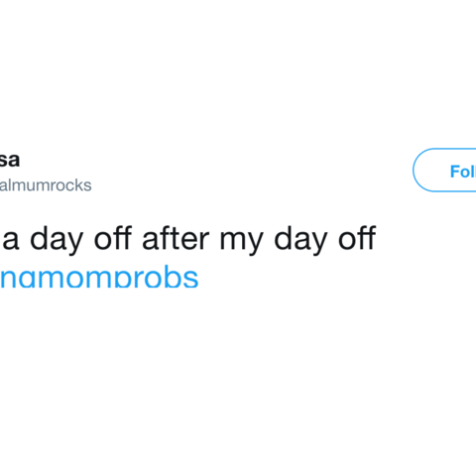Click the second 'day' word in the tweet
Viewport: 476px width, 476px height.
coord(300,240)
